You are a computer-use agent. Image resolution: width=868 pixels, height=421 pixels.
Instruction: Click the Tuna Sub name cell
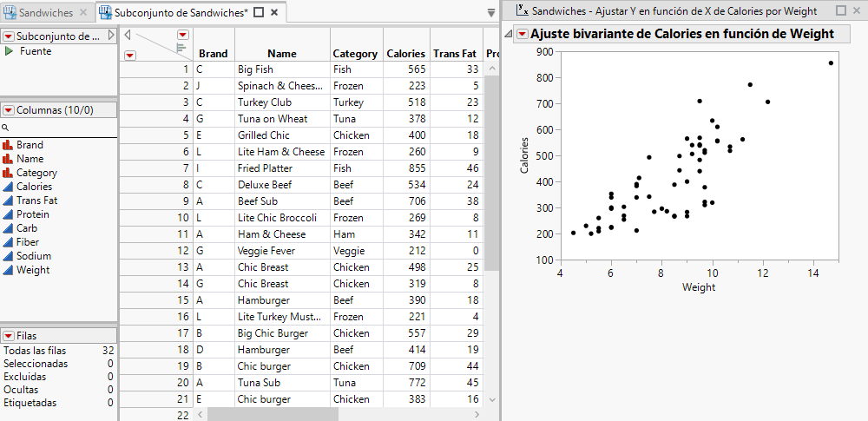coord(282,382)
